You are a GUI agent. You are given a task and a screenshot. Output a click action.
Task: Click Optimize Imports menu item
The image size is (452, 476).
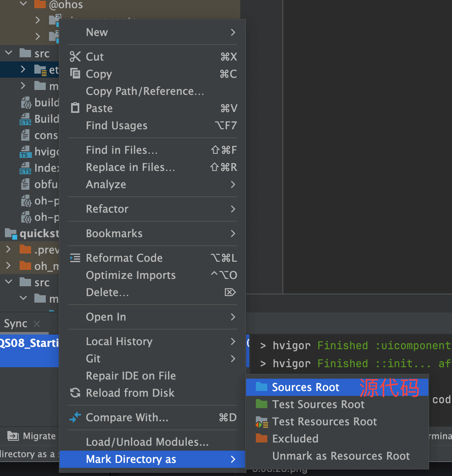pyautogui.click(x=130, y=275)
